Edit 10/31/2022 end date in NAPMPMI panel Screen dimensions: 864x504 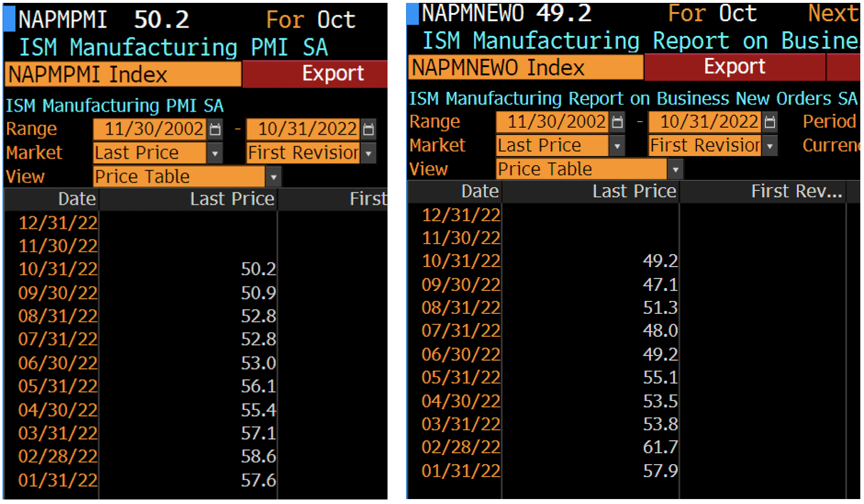click(304, 129)
